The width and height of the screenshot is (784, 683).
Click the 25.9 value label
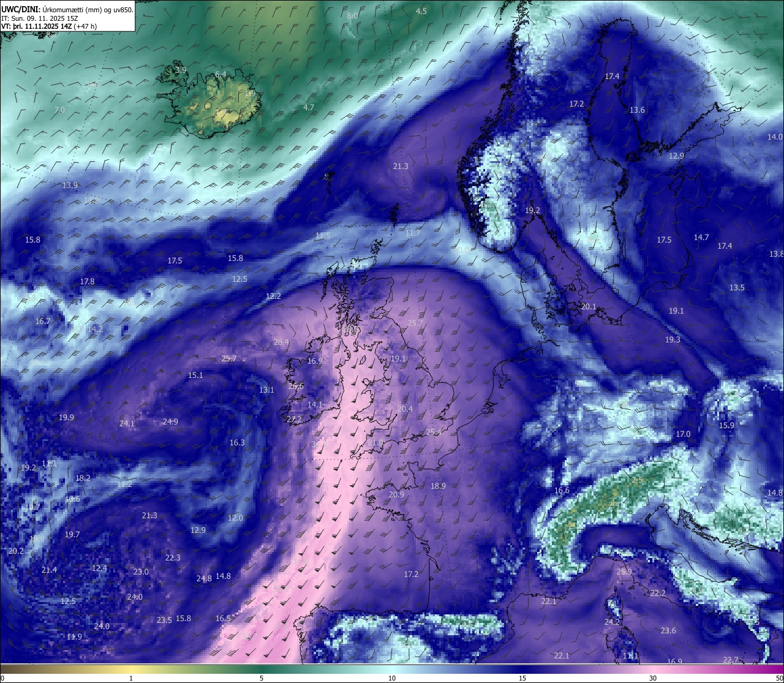click(x=624, y=572)
